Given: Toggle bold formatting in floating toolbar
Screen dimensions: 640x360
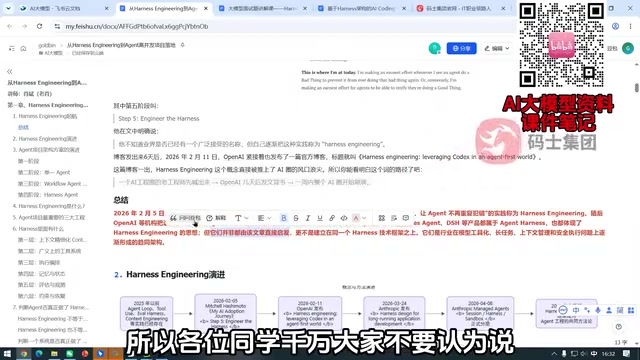Looking at the screenshot, I should pyautogui.click(x=284, y=218).
